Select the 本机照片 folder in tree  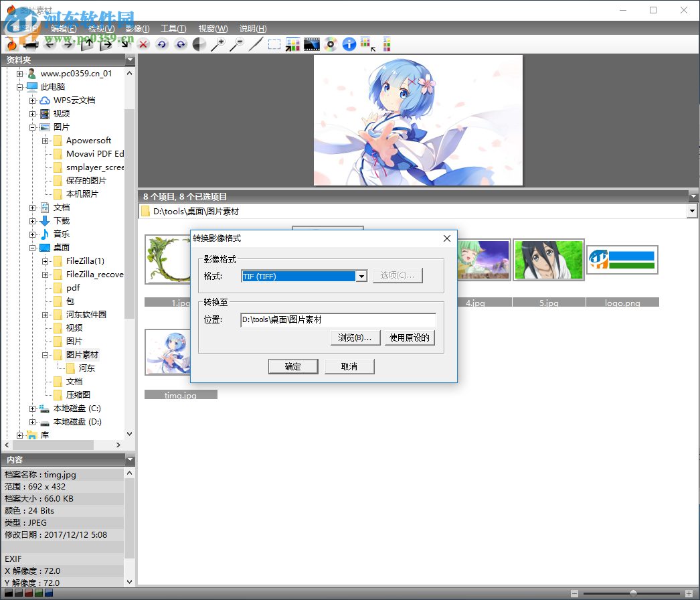(x=82, y=194)
